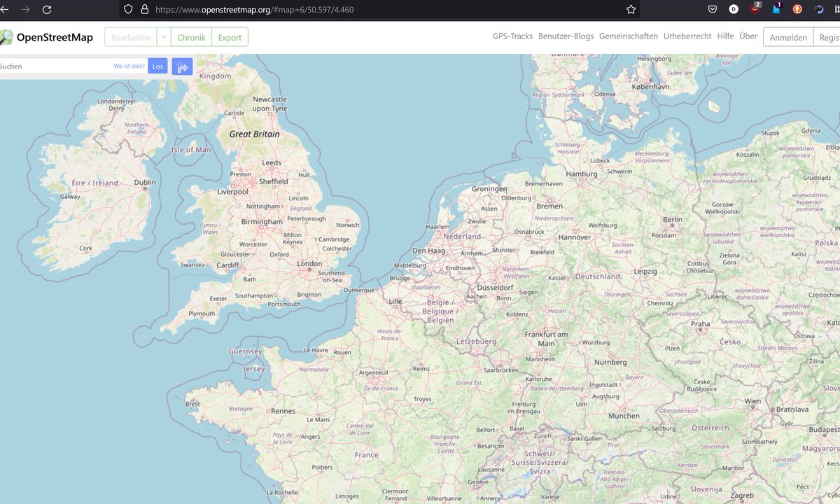The width and height of the screenshot is (840, 504).
Task: Click the Birmingham label on the map
Action: coord(261,222)
